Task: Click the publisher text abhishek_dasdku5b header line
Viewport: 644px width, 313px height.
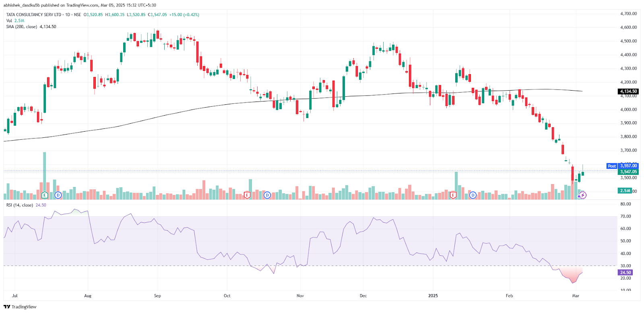Action: pos(80,5)
